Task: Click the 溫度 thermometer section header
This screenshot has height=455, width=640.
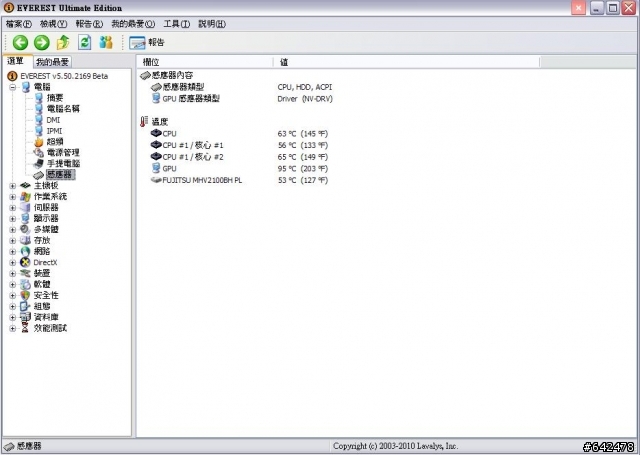Action: (x=154, y=122)
